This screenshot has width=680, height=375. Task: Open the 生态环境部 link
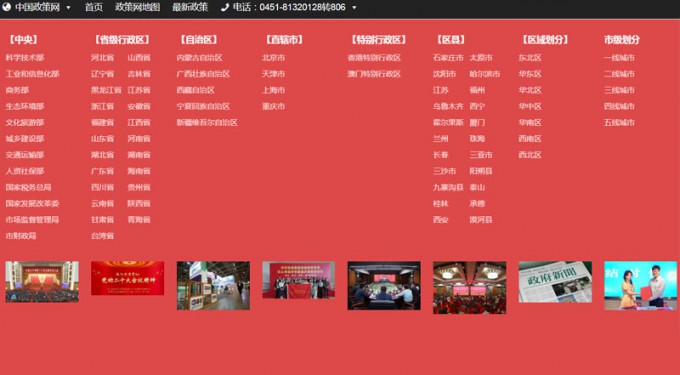pyautogui.click(x=25, y=106)
